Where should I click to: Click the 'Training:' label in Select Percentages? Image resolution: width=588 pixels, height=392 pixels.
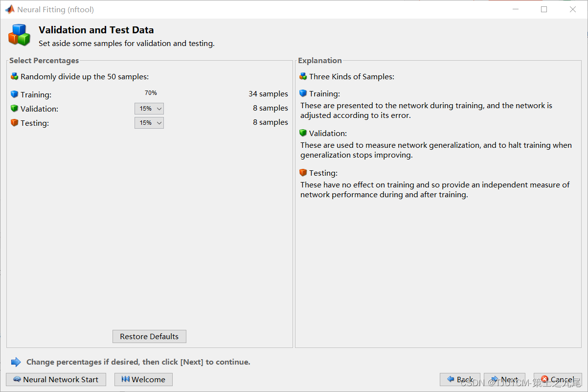[36, 94]
